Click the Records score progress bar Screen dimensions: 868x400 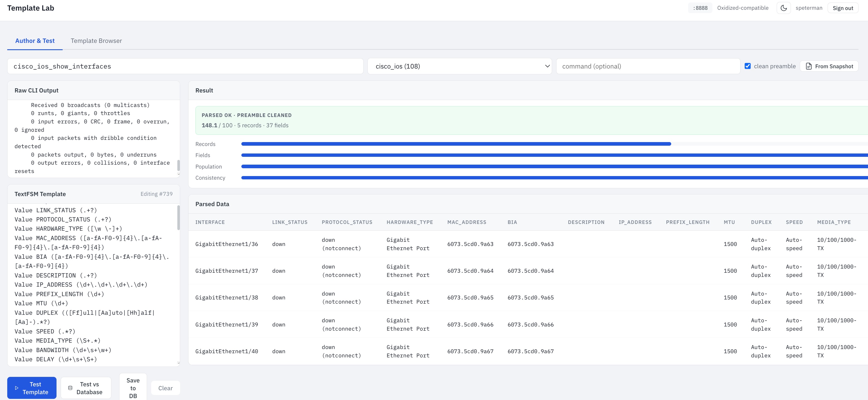(555, 144)
